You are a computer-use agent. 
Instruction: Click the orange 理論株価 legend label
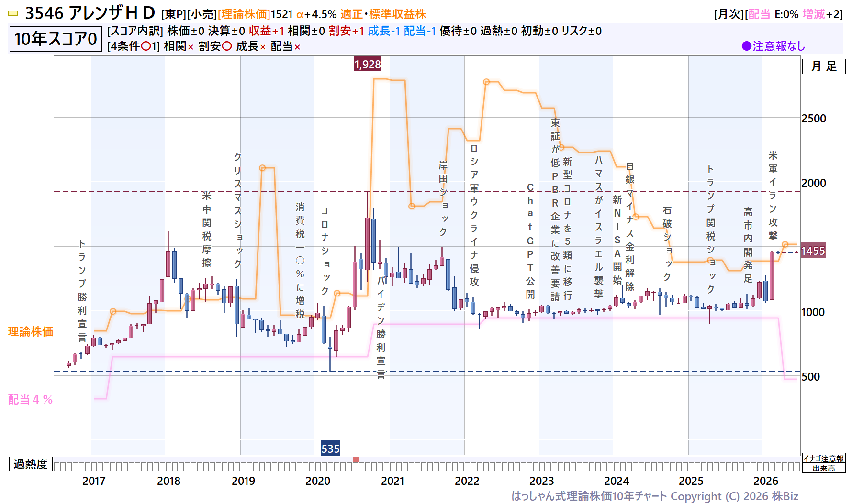click(31, 331)
